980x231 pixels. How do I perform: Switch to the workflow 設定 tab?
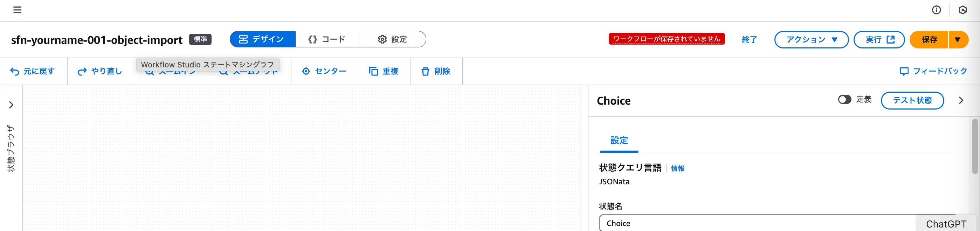(x=393, y=39)
